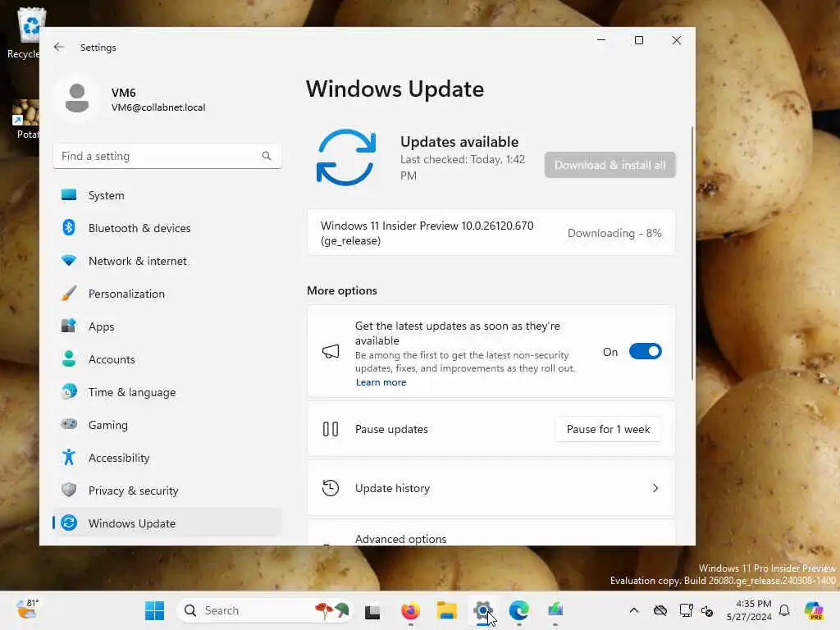This screenshot has height=630, width=840.
Task: Open Time & language settings
Action: tap(167, 392)
